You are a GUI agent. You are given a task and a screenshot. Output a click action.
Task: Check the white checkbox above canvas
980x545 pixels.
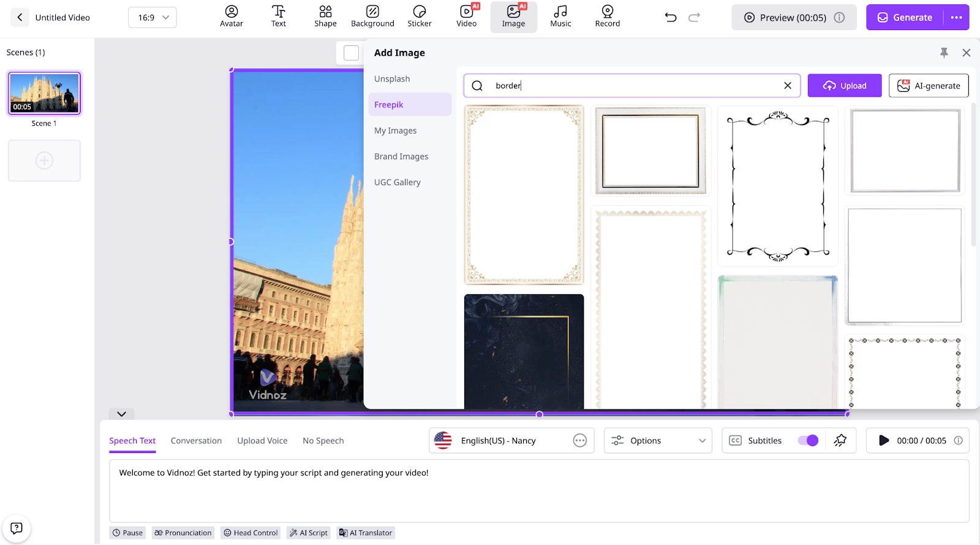point(351,53)
